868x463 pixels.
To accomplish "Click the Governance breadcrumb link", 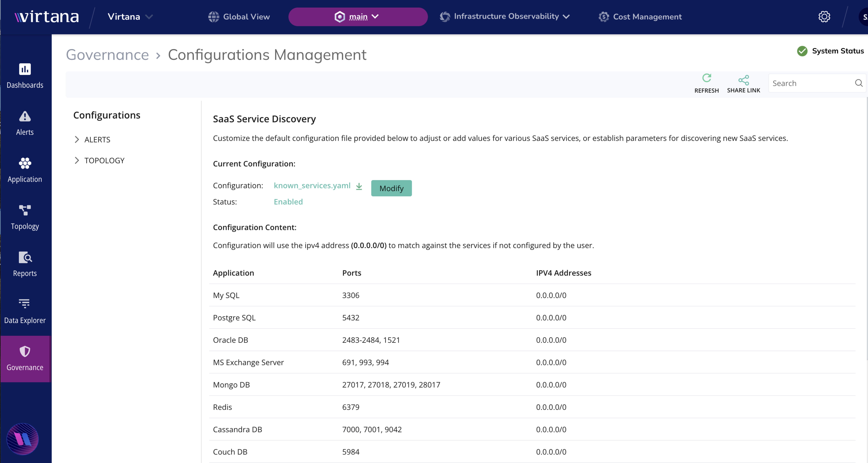I will pyautogui.click(x=107, y=55).
